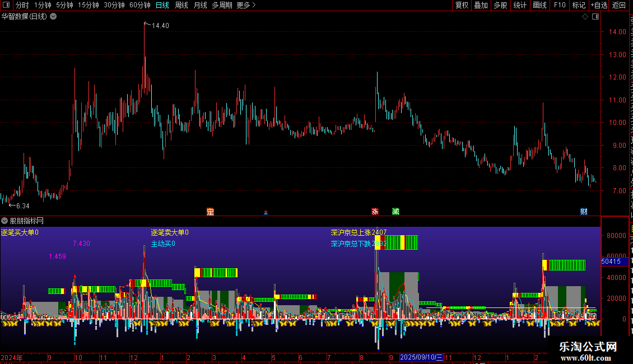Toggle the side panel icon in chart header
The height and width of the screenshot is (364, 633).
click(595, 17)
